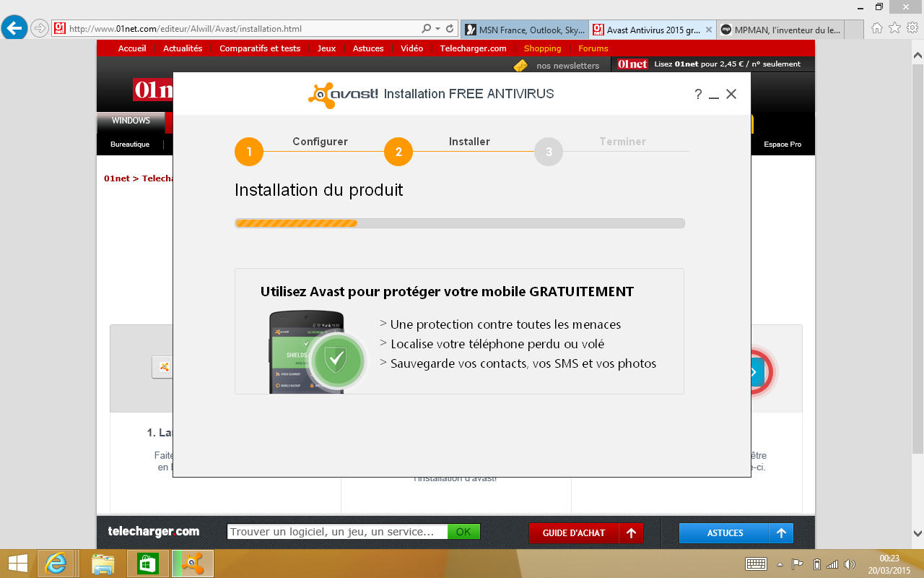Click the green shield checkmark icon
The width and height of the screenshot is (924, 578).
tap(336, 360)
